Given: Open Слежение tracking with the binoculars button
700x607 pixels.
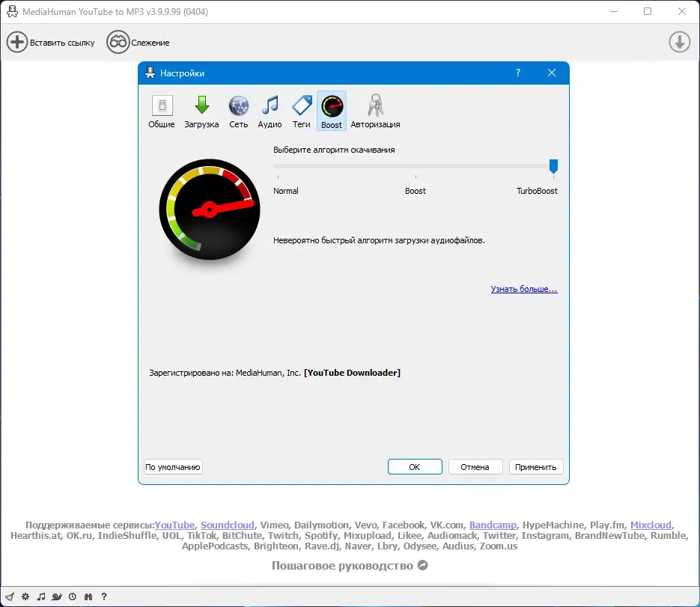Looking at the screenshot, I should point(139,43).
